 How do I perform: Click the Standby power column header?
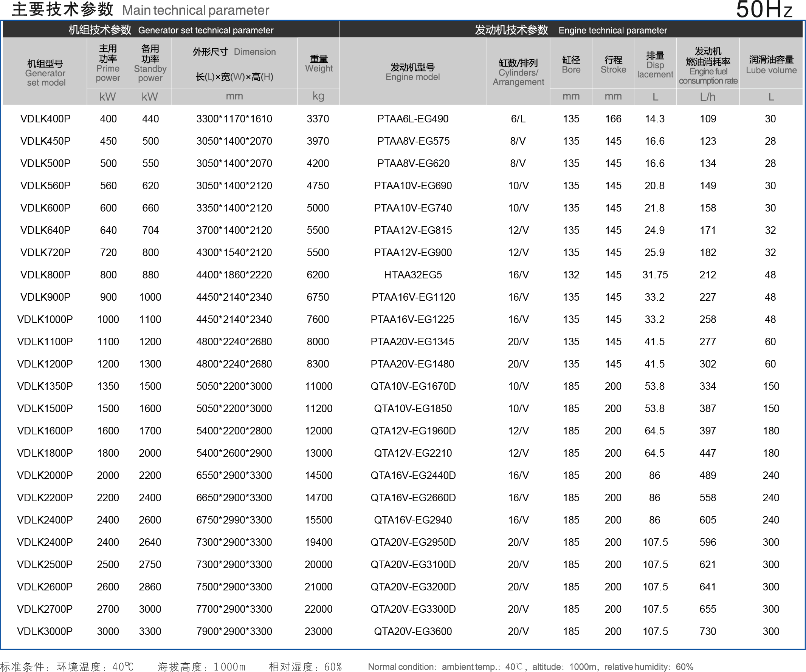pyautogui.click(x=150, y=63)
